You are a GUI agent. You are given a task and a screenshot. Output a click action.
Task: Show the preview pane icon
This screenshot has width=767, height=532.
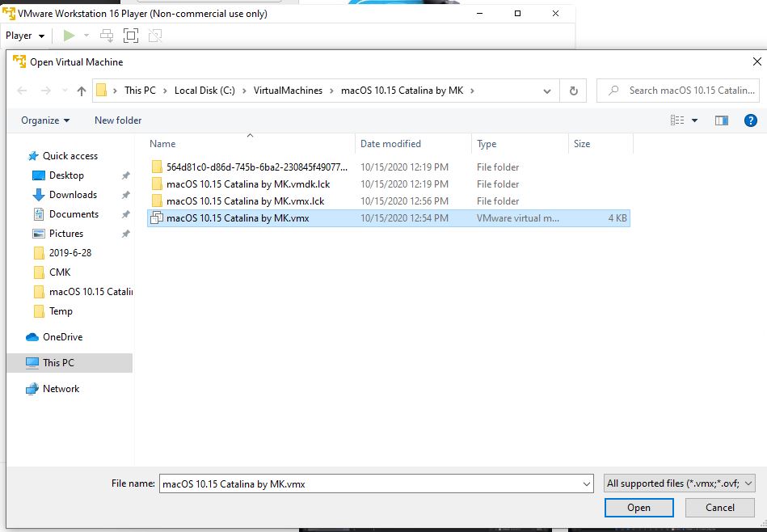tap(722, 120)
